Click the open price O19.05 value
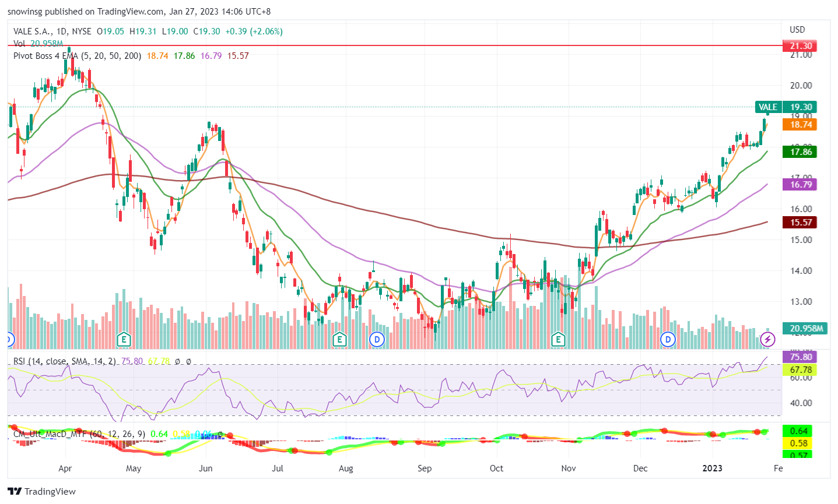Image resolution: width=838 pixels, height=504 pixels. (x=110, y=31)
